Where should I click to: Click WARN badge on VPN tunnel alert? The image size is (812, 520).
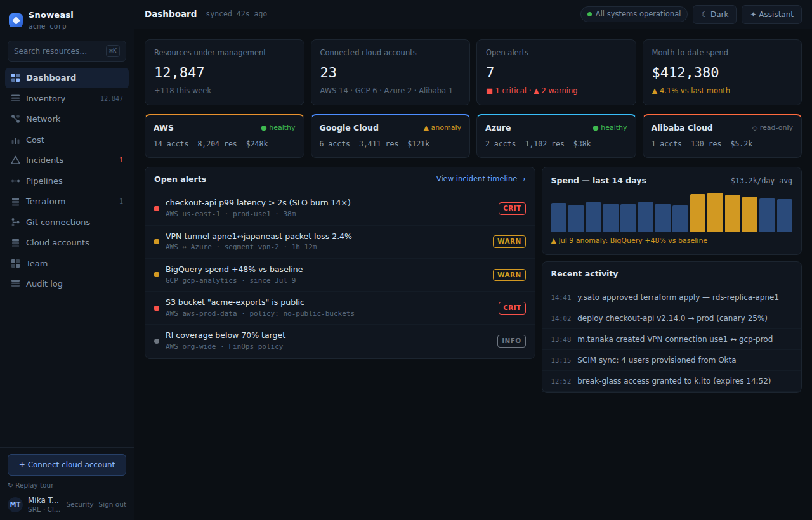tap(509, 242)
